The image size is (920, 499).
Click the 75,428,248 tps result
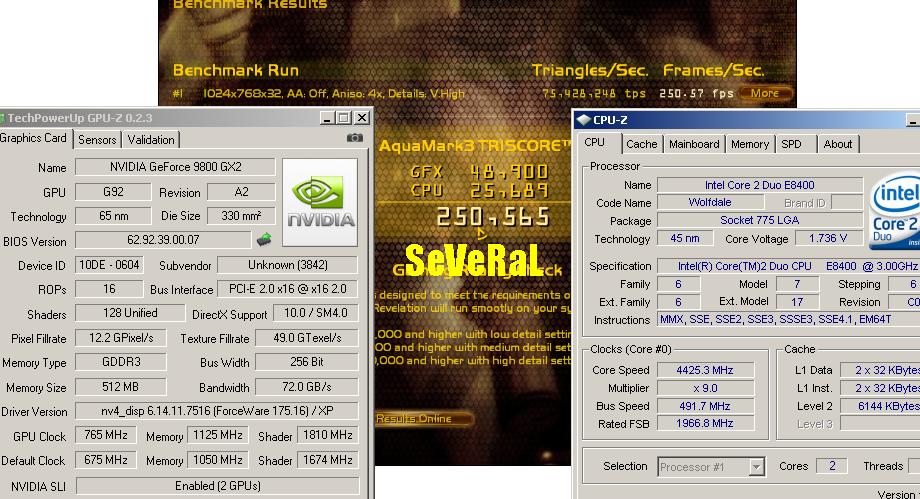coord(594,93)
